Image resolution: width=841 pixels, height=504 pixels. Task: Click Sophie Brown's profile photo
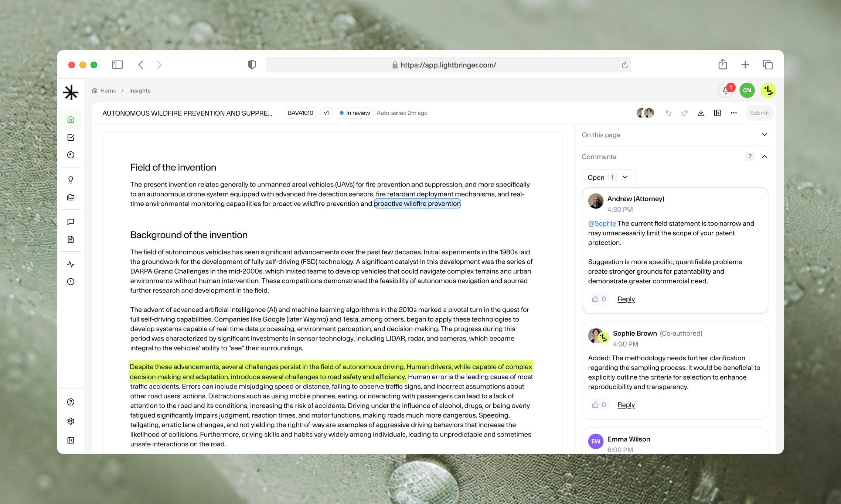pos(595,335)
